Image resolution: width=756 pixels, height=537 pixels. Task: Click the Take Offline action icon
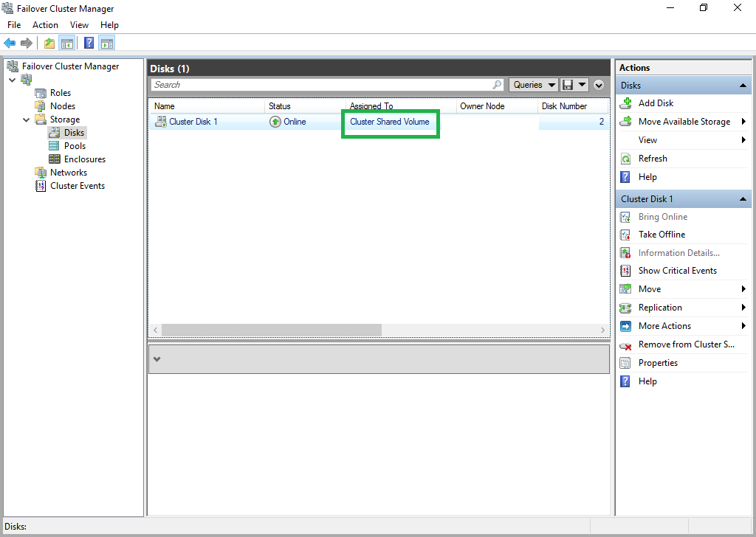tap(625, 234)
